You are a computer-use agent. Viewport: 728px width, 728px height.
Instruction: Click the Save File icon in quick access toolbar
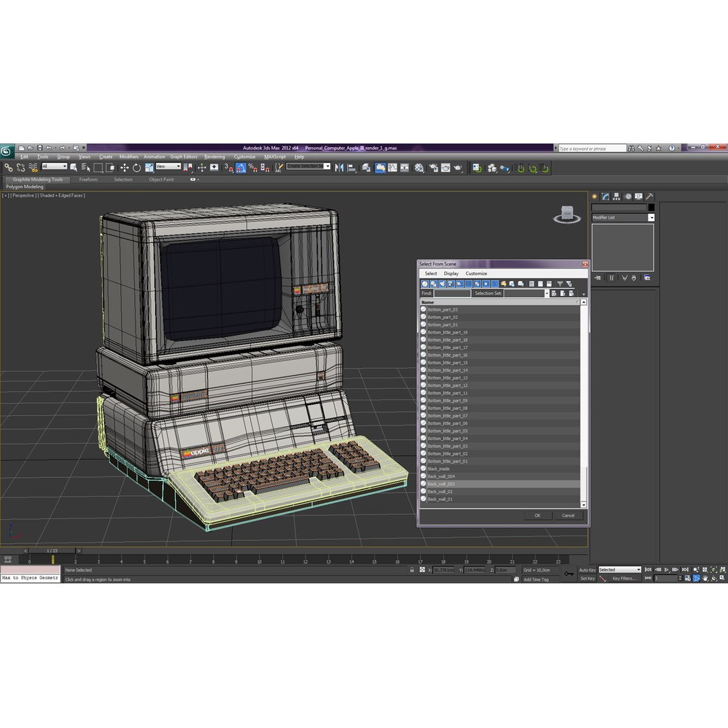pyautogui.click(x=40, y=148)
